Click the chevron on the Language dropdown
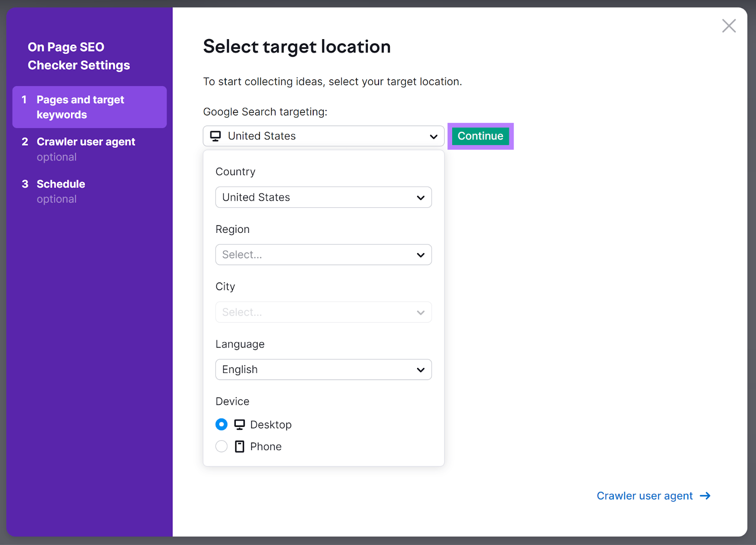 click(x=420, y=369)
